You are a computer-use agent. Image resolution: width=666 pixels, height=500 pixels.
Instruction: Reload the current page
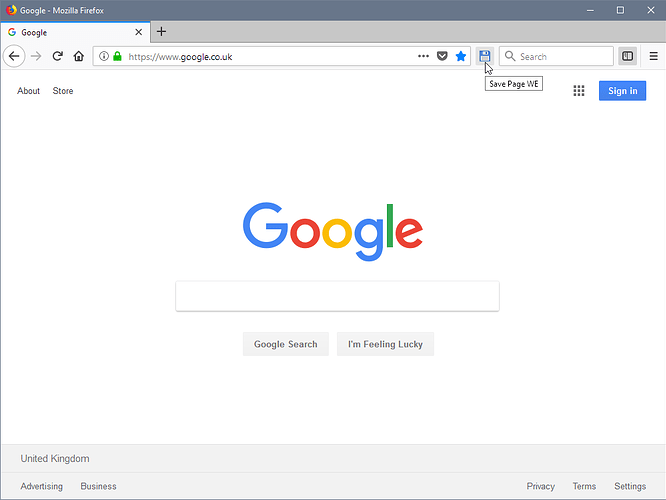click(57, 56)
